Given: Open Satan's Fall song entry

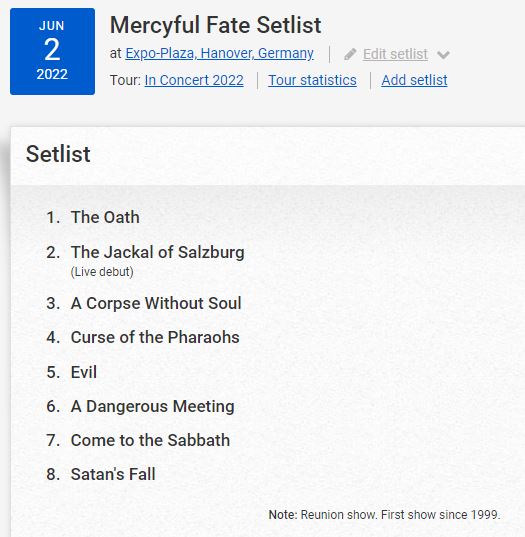Looking at the screenshot, I should (x=113, y=474).
